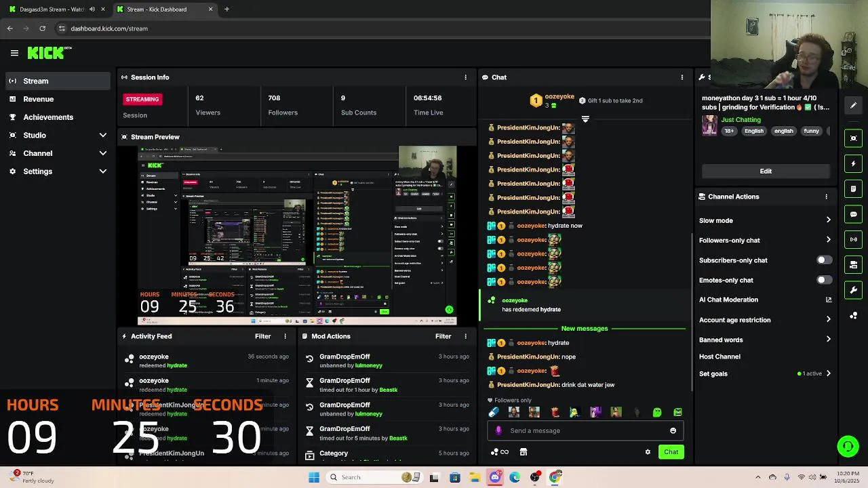Click lulmoneyy username in first unbanned entry

(x=369, y=365)
